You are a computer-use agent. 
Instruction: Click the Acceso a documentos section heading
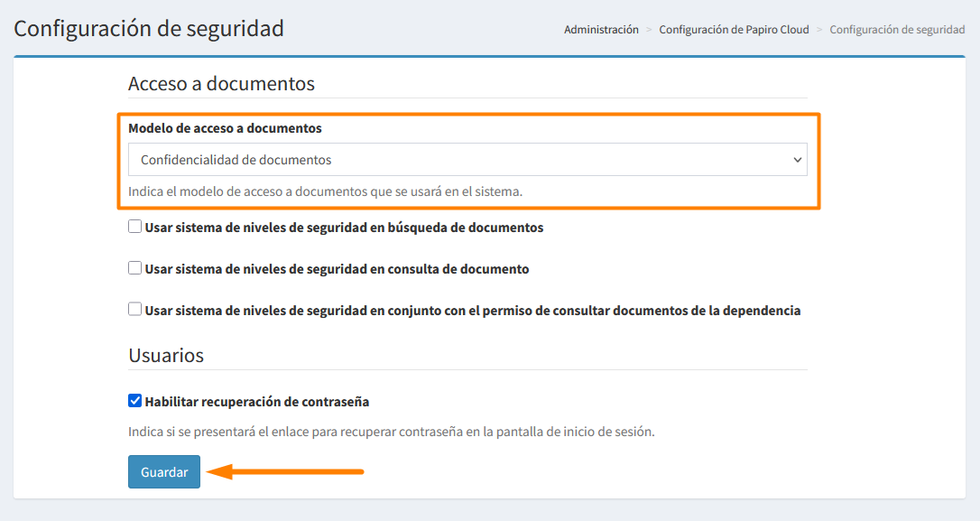[220, 83]
